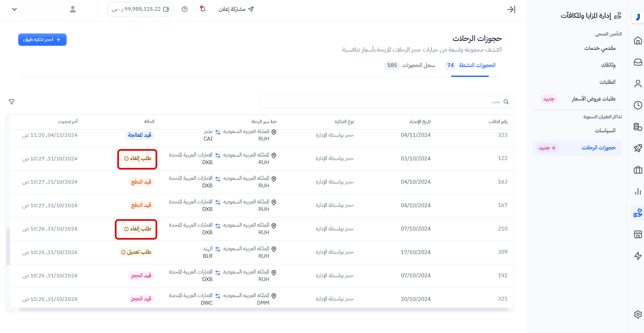The image size is (644, 333).
Task: Click the احجز تذكرة طيران button
Action: (x=42, y=40)
